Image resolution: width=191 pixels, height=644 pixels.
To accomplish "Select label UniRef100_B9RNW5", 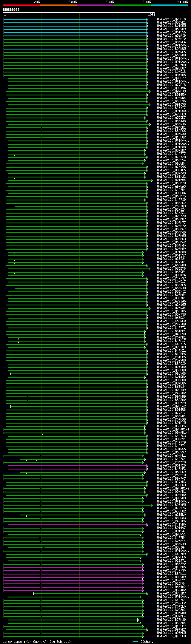I will [x=171, y=49].
